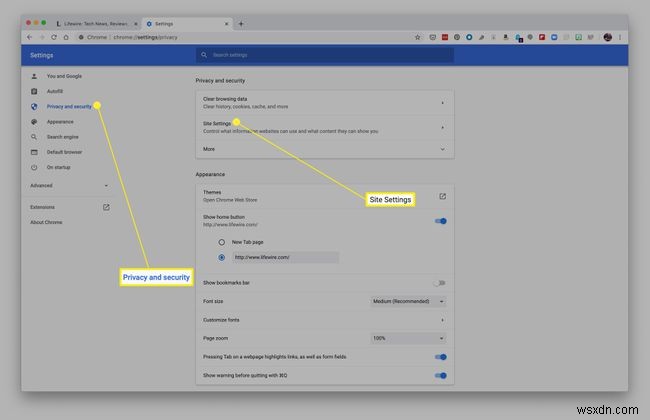Bookmark this page with the star icon
Image resolution: width=650 pixels, height=420 pixels.
(417, 37)
